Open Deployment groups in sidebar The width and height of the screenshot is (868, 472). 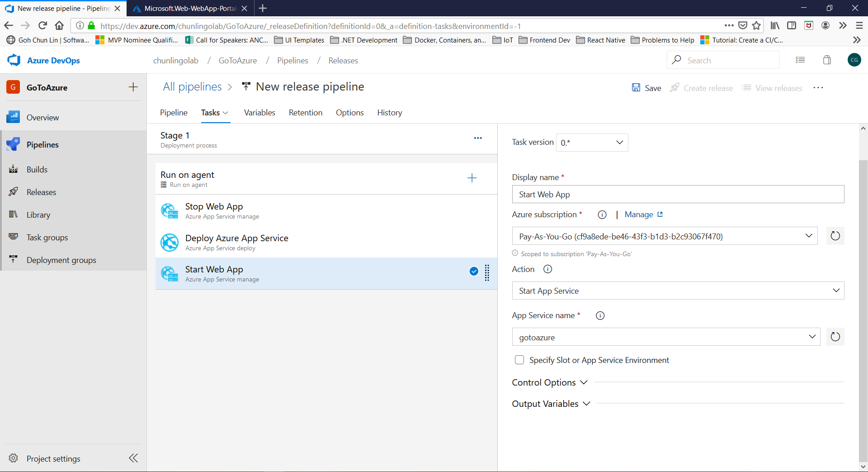pos(61,260)
